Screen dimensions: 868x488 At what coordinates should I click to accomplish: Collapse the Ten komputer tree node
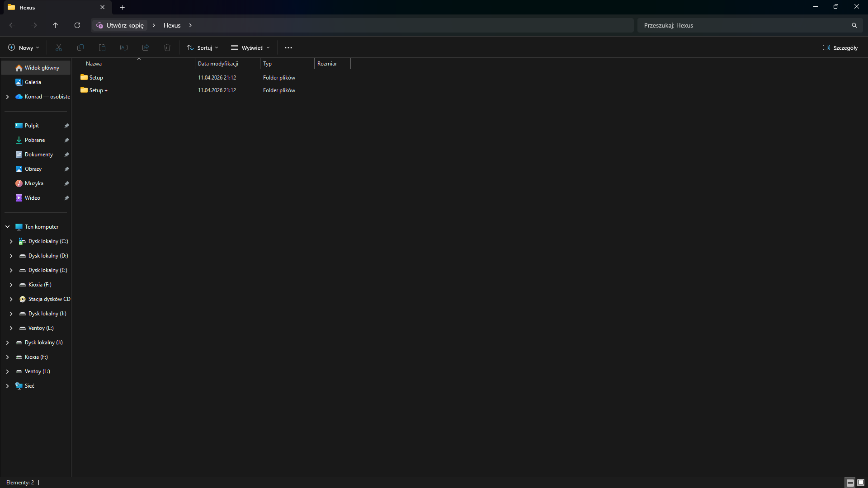click(7, 227)
